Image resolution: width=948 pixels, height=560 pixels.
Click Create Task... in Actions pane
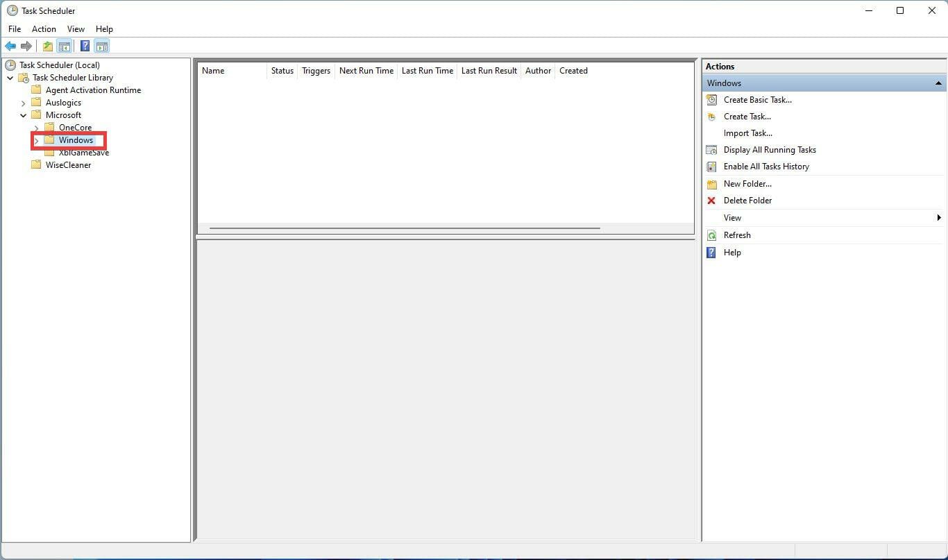click(747, 117)
